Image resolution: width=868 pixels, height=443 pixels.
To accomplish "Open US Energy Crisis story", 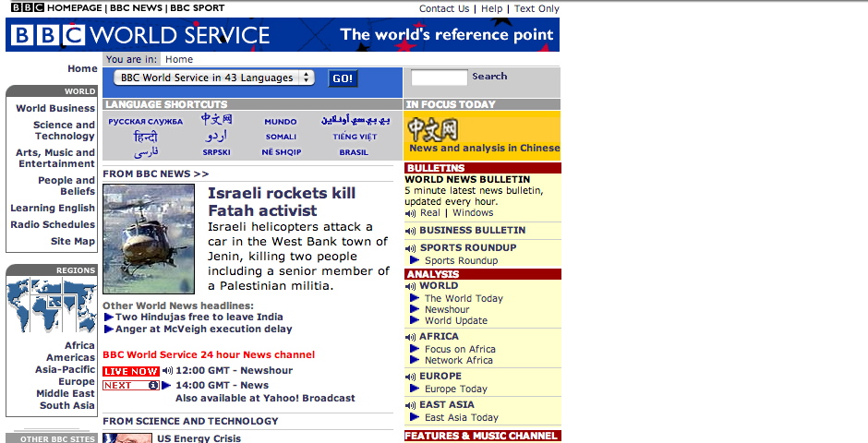I will click(199, 438).
